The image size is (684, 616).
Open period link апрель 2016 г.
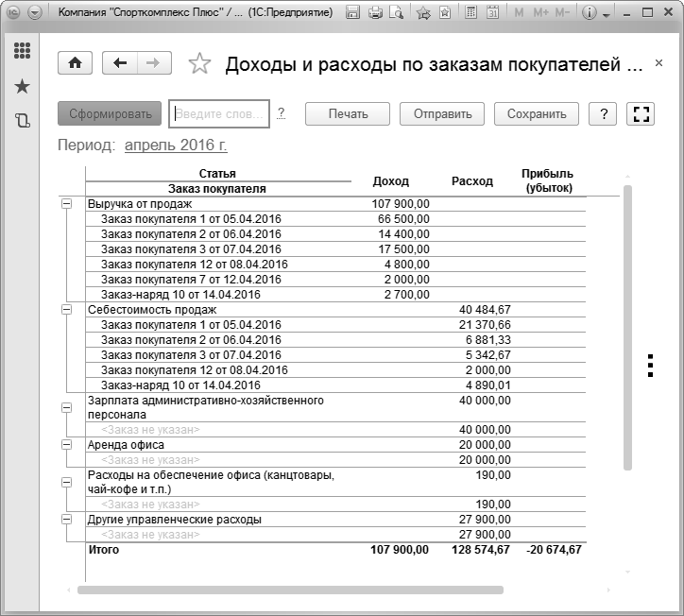(176, 145)
